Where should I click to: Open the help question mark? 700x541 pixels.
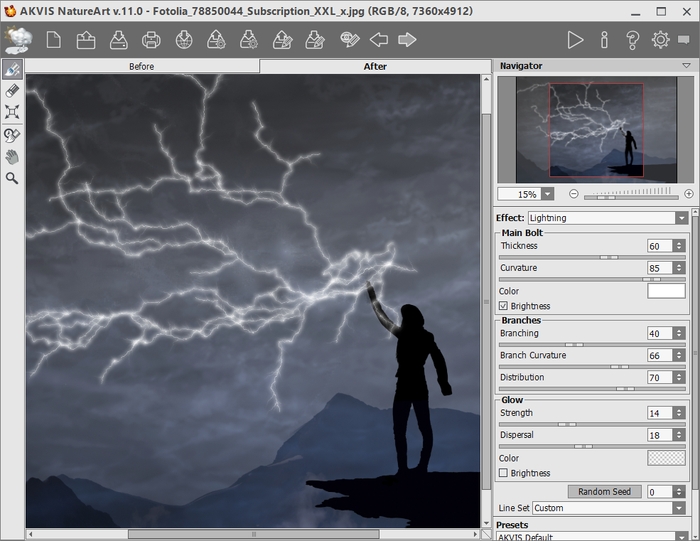632,40
